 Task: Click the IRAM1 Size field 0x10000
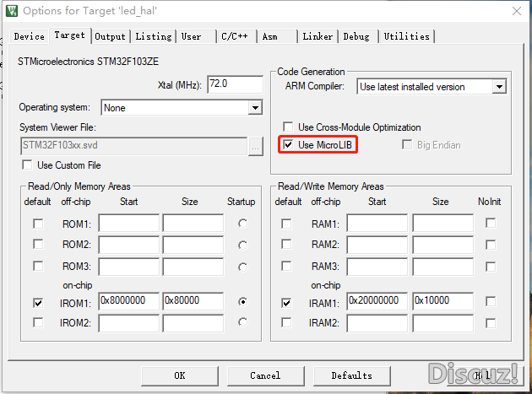pyautogui.click(x=442, y=301)
